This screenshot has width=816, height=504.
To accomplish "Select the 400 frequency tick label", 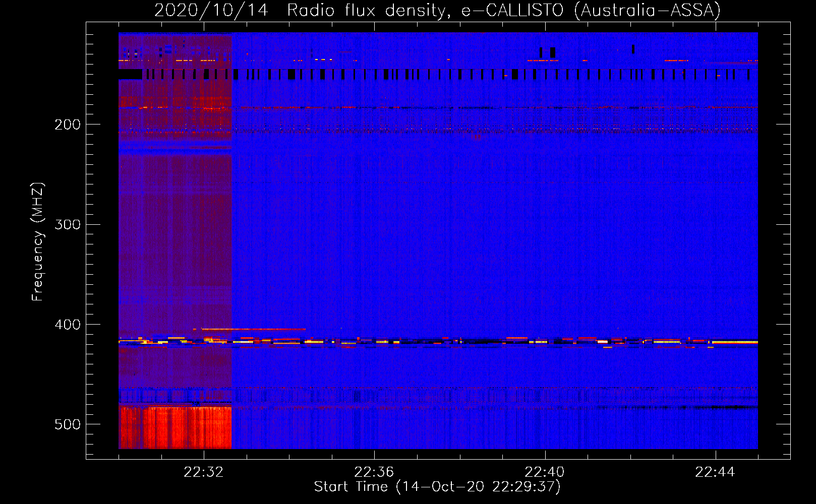I will click(68, 325).
